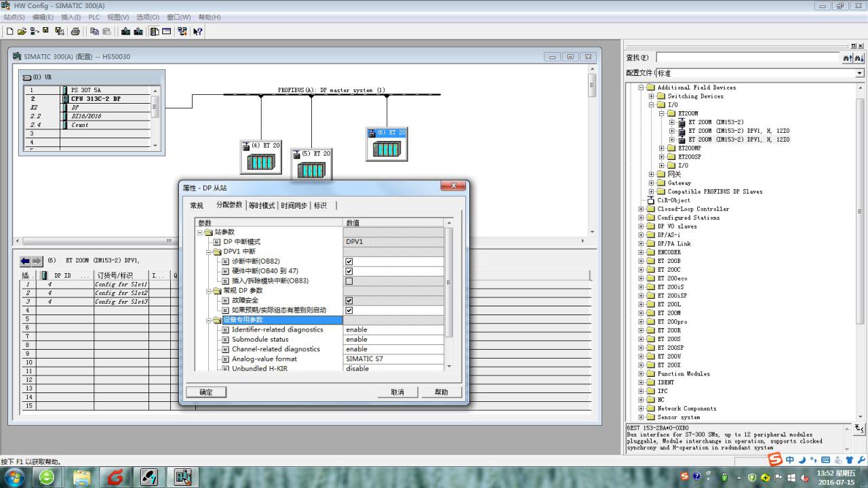The image size is (868, 488).
Task: Click the back arrow in slot detail pane
Action: (x=26, y=261)
